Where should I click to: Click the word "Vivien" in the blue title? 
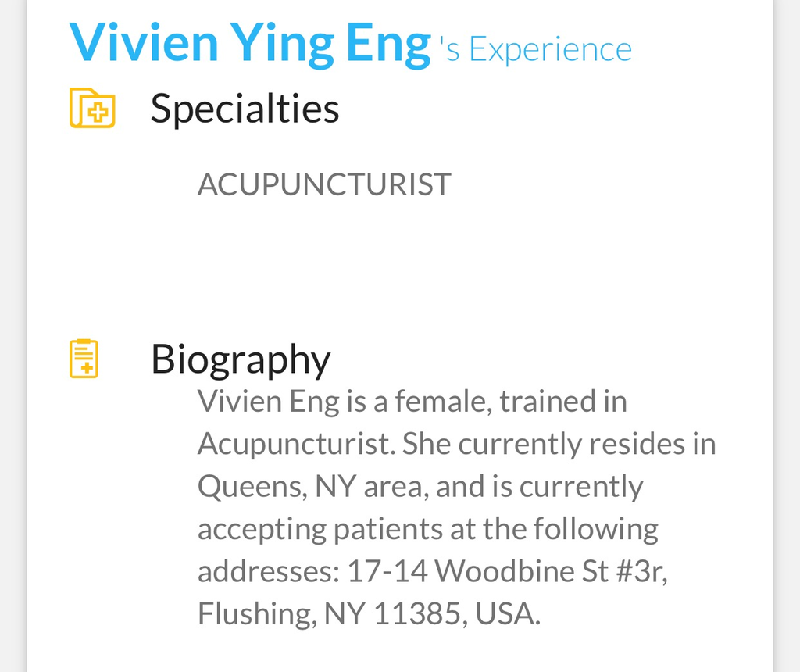pyautogui.click(x=144, y=44)
